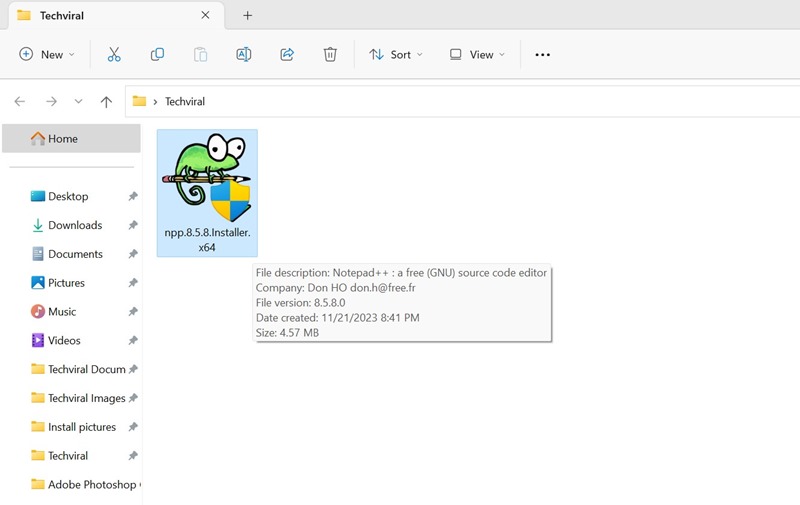
Task: Open the New dropdown button
Action: 47,55
